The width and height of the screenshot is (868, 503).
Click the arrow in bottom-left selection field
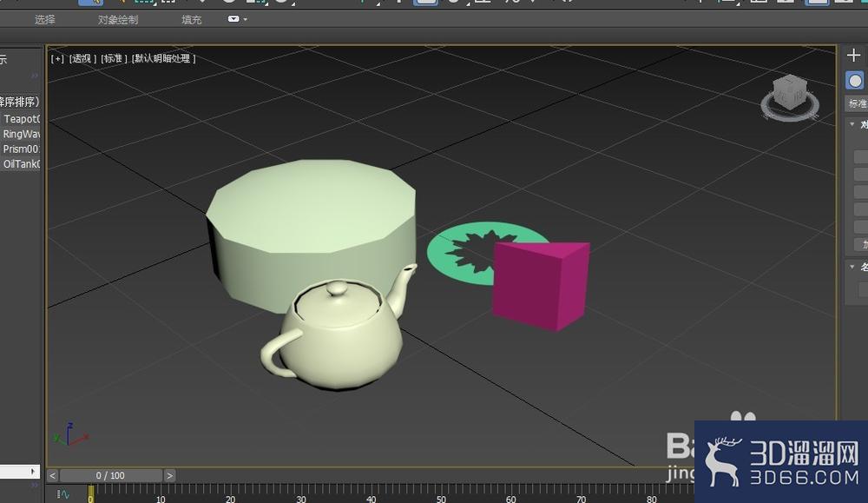[x=33, y=472]
